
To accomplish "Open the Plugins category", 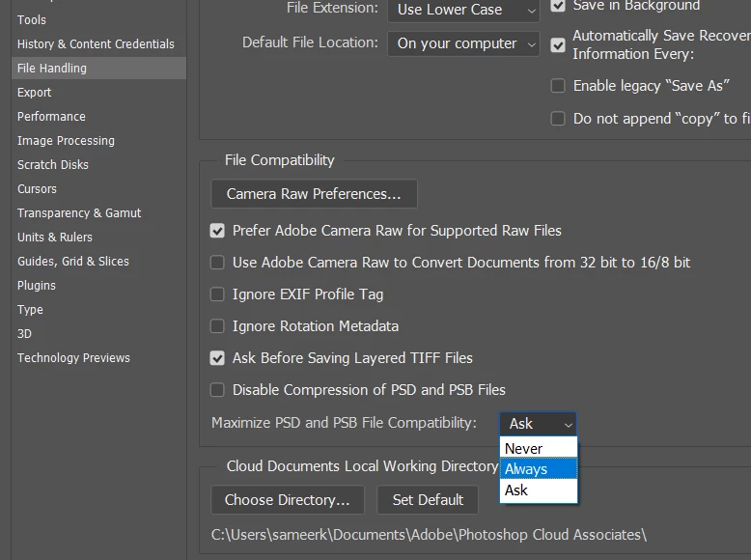I will 37,286.
